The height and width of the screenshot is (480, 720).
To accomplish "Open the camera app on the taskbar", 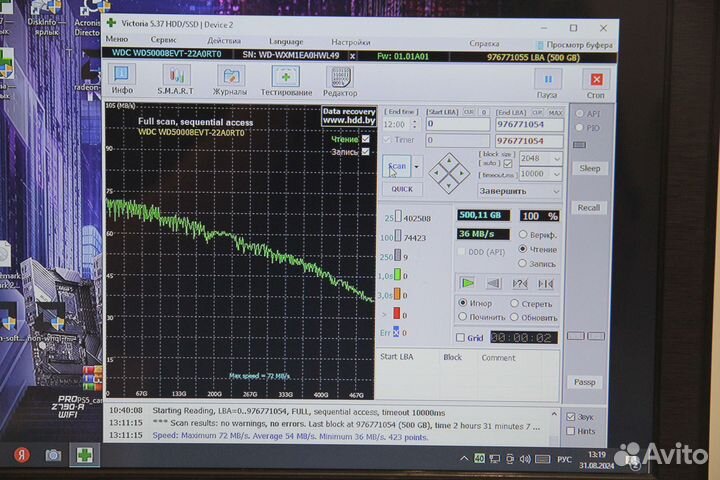I will (53, 455).
